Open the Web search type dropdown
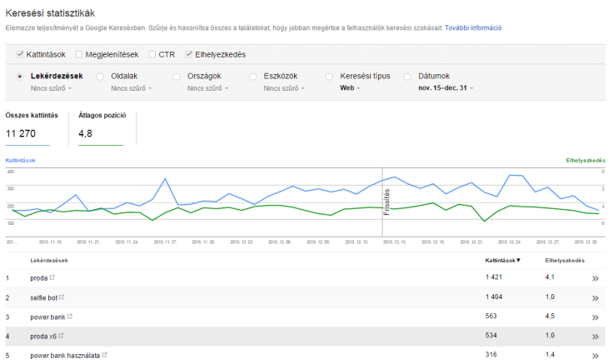 click(350, 88)
